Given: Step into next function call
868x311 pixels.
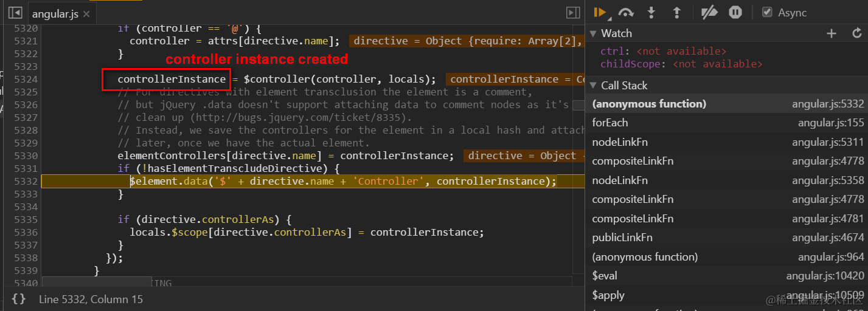Looking at the screenshot, I should 651,12.
